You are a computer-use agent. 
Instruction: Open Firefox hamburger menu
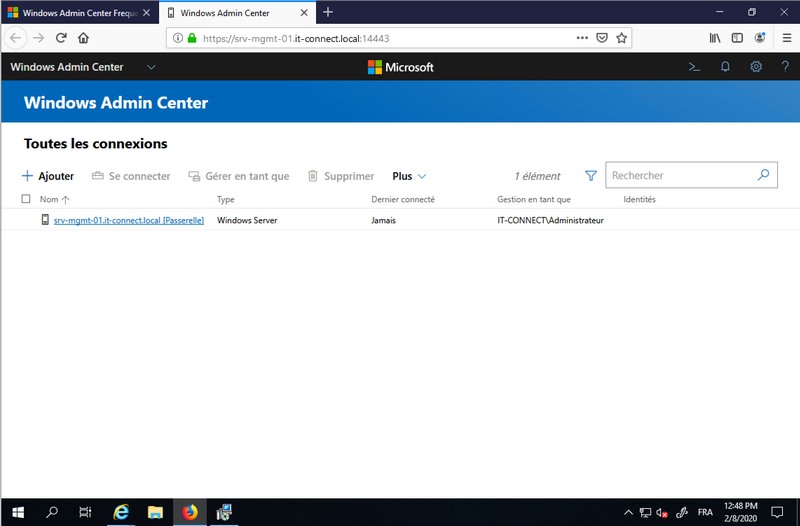pyautogui.click(x=787, y=38)
